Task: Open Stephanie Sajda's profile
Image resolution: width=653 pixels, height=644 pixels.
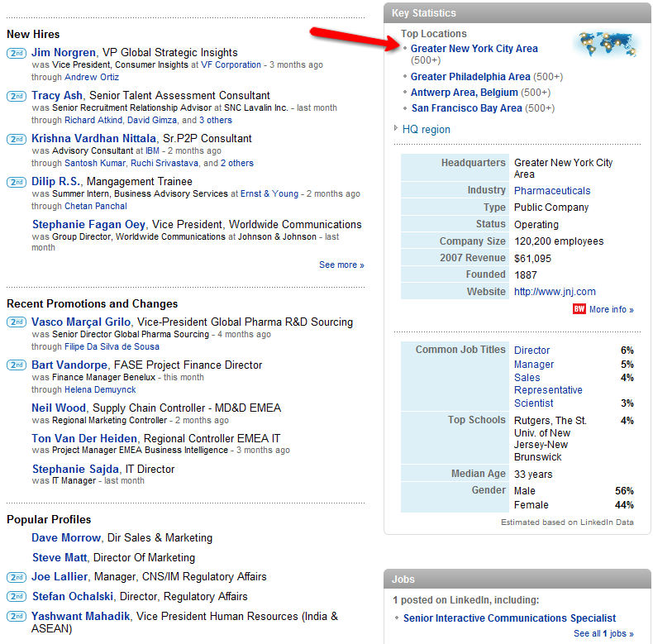Action: click(x=75, y=469)
